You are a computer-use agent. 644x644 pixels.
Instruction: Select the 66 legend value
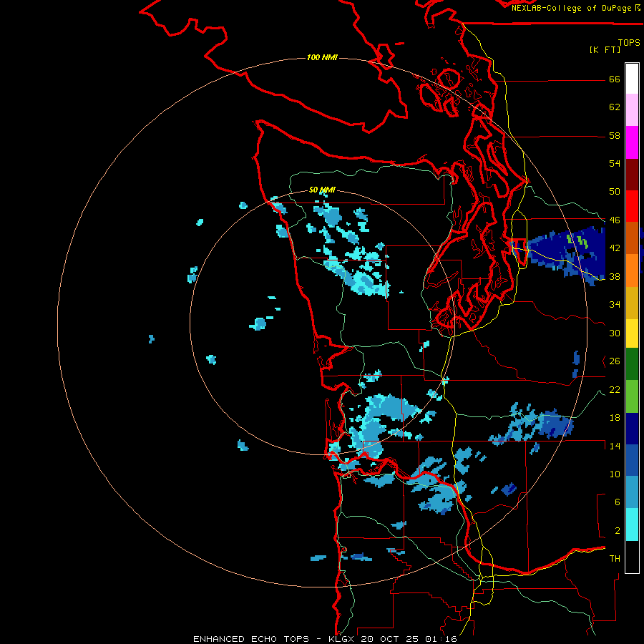pos(615,79)
